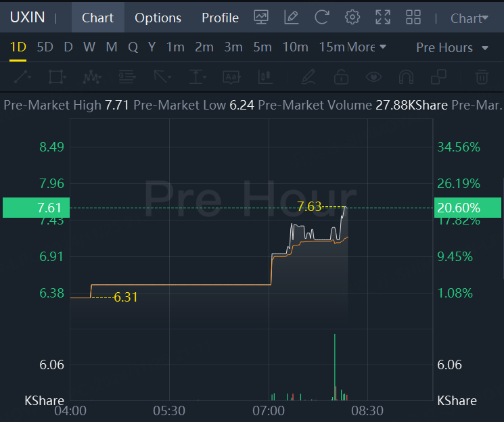Toggle the magnet snap mode
The height and width of the screenshot is (422, 504).
406,77
